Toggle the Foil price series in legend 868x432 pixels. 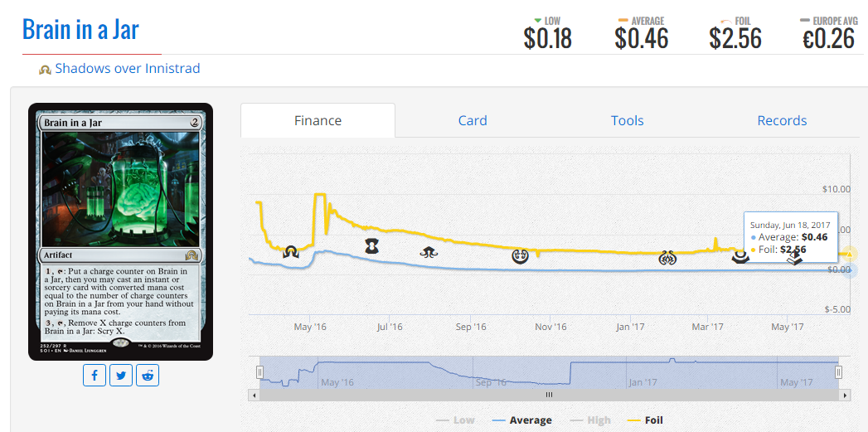tap(645, 420)
